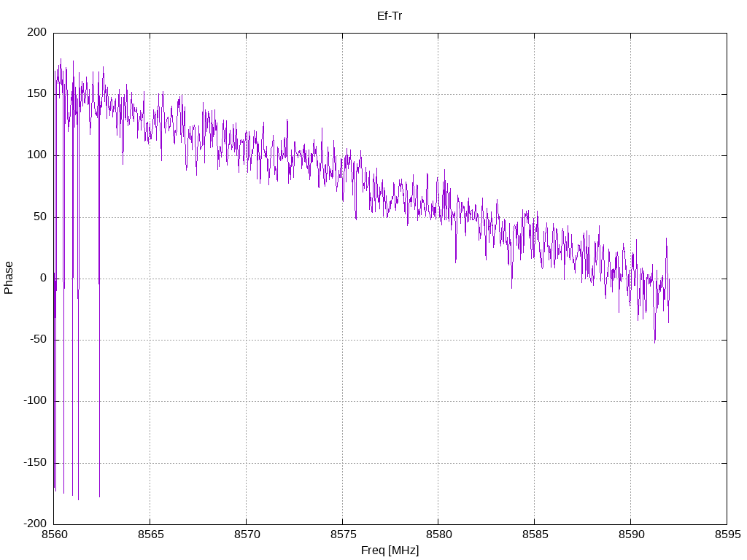Click the y-axis tick label 150
Viewport: 747px width, 560px height.
tap(37, 94)
